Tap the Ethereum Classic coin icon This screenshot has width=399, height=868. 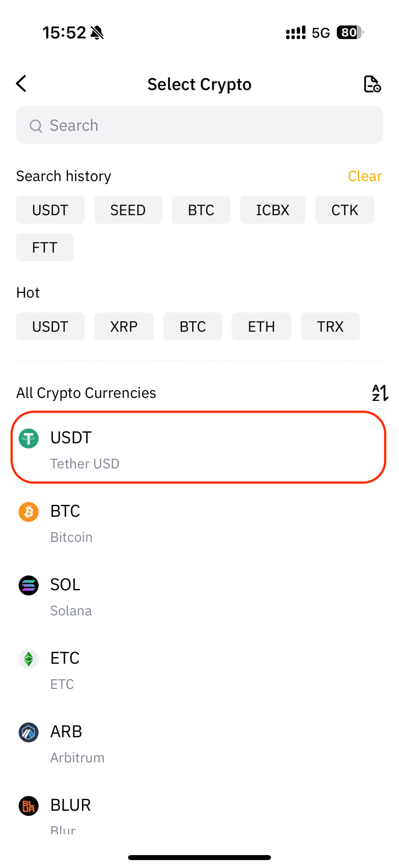(x=28, y=658)
